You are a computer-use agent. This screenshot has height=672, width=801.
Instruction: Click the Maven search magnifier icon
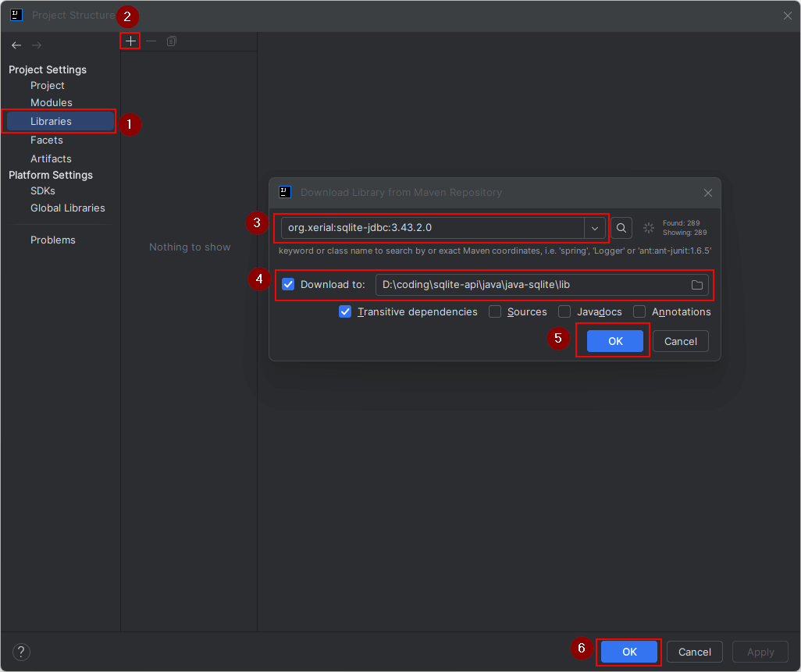pos(621,228)
